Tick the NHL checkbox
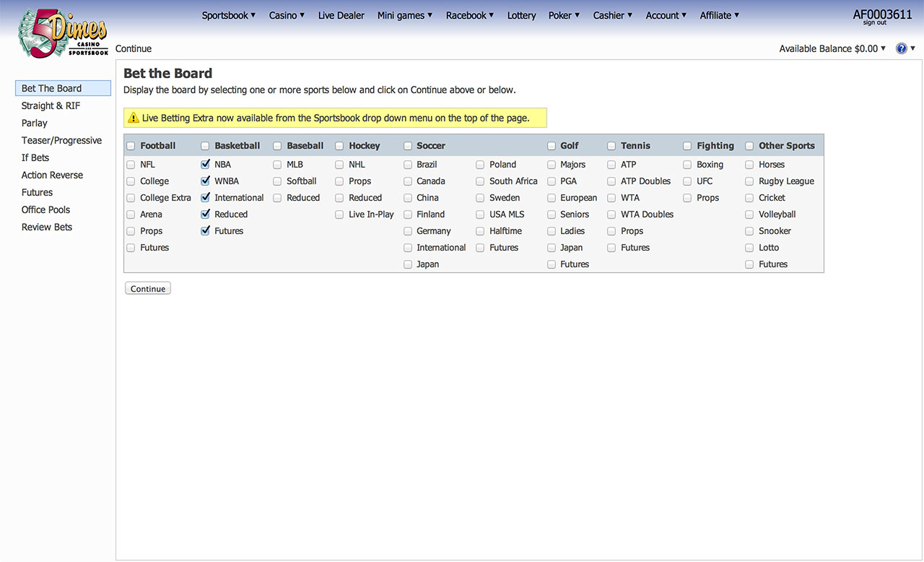Image resolution: width=924 pixels, height=562 pixels. tap(339, 165)
